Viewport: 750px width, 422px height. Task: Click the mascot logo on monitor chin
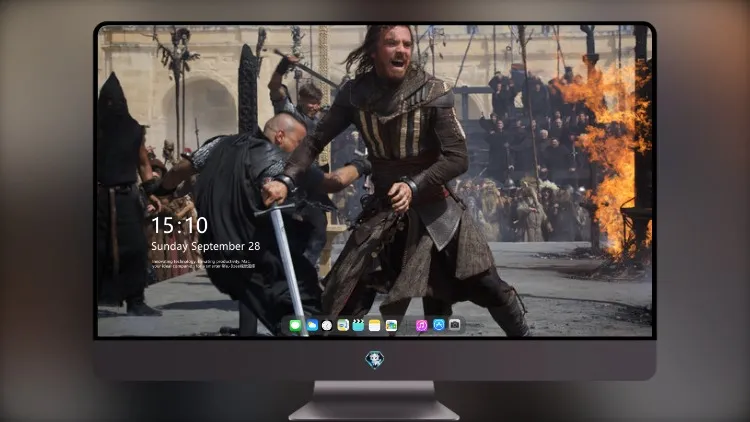(x=375, y=360)
